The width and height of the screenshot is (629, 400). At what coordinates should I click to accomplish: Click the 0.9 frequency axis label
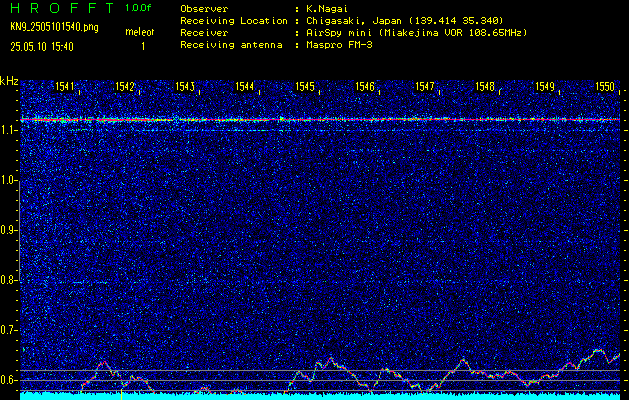pos(7,230)
